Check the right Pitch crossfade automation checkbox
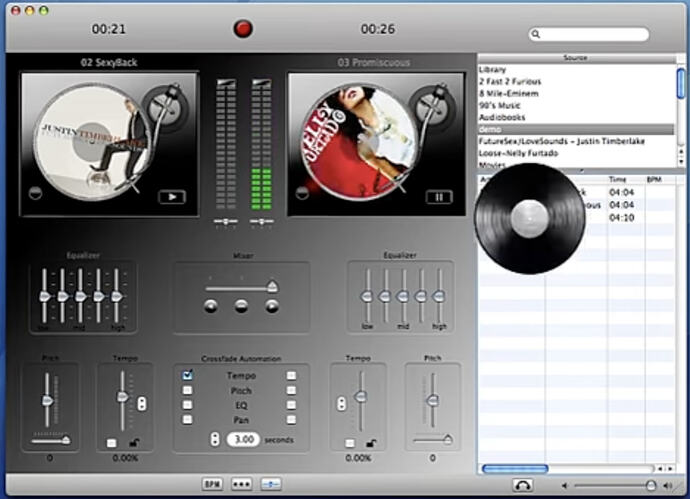This screenshot has width=690, height=499. pos(291,390)
